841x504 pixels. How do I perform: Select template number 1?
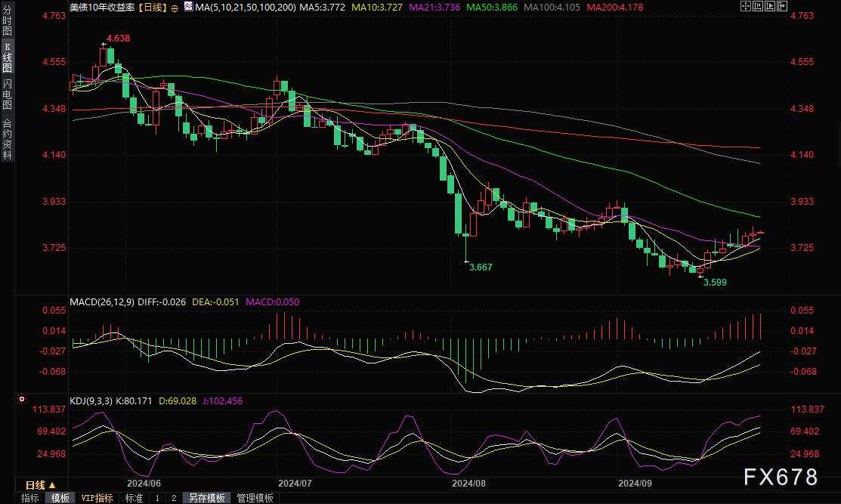[x=157, y=498]
